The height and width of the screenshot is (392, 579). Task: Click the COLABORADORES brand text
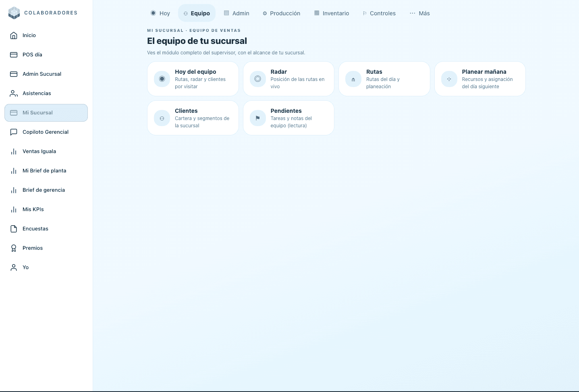(51, 13)
